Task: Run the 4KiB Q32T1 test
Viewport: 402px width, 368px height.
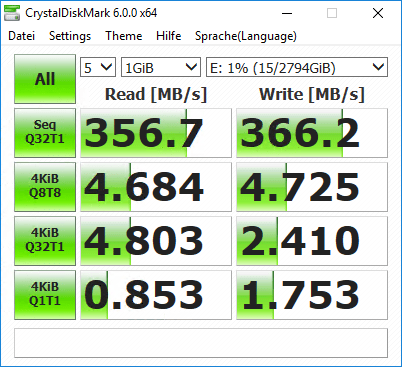Action: point(45,241)
